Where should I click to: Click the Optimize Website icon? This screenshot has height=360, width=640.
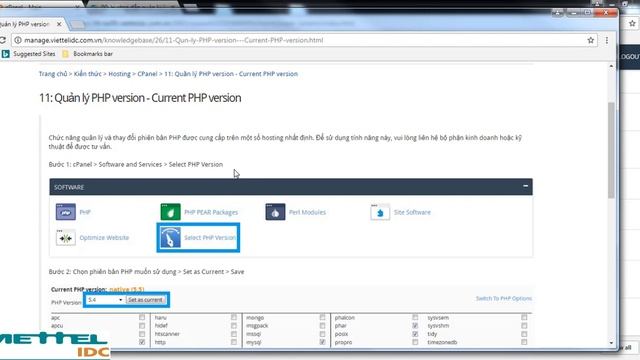(x=66, y=238)
